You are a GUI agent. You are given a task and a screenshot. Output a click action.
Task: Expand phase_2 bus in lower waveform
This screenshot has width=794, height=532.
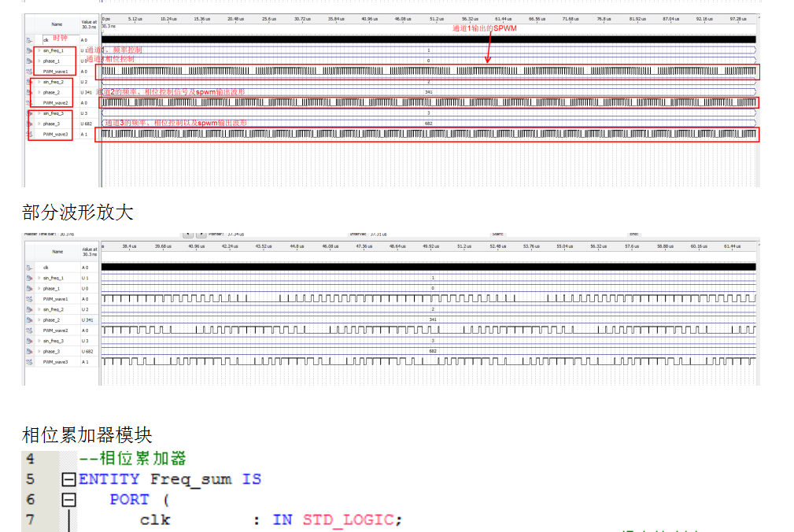coord(39,320)
